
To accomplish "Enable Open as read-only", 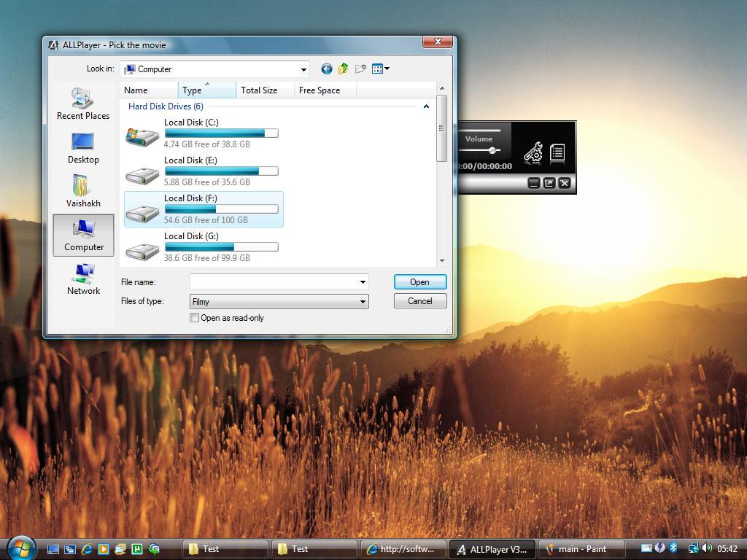I will click(195, 318).
